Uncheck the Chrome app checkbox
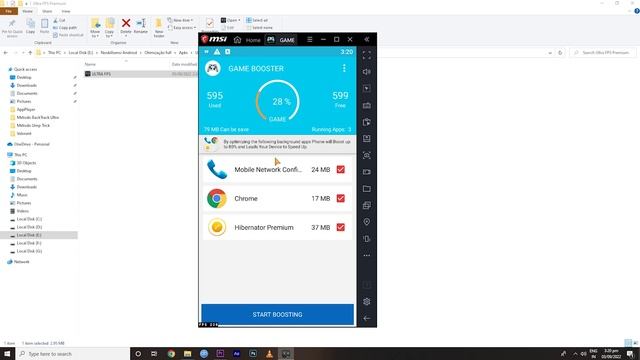The image size is (640, 360). (x=340, y=198)
